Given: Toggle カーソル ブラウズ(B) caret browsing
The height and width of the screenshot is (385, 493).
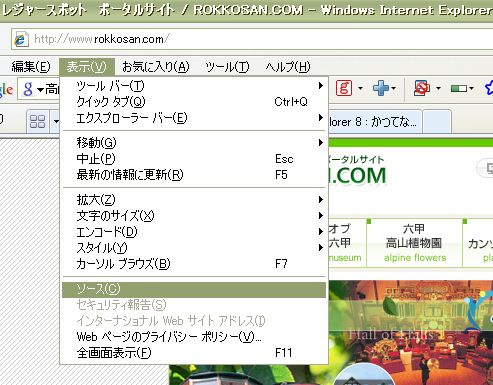Looking at the screenshot, I should (x=194, y=264).
